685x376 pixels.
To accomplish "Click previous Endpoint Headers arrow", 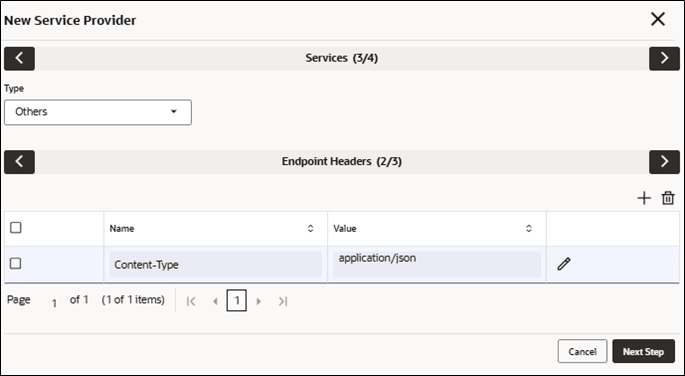I will (x=19, y=162).
